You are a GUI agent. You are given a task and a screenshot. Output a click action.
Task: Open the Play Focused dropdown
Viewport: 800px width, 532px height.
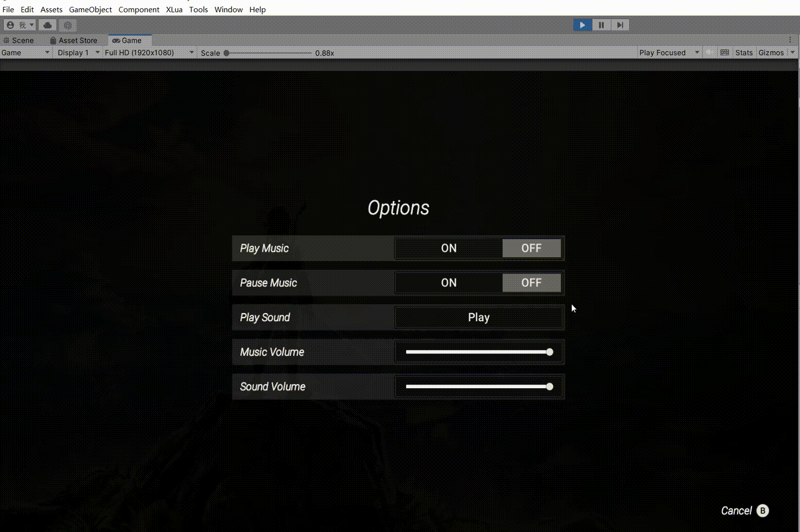tap(668, 52)
